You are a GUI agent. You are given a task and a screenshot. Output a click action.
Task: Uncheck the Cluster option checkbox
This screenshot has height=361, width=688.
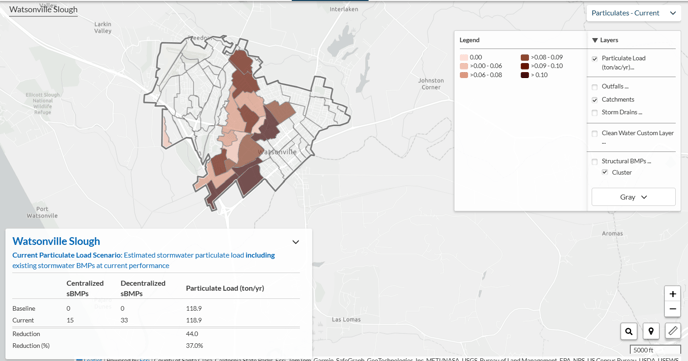605,172
